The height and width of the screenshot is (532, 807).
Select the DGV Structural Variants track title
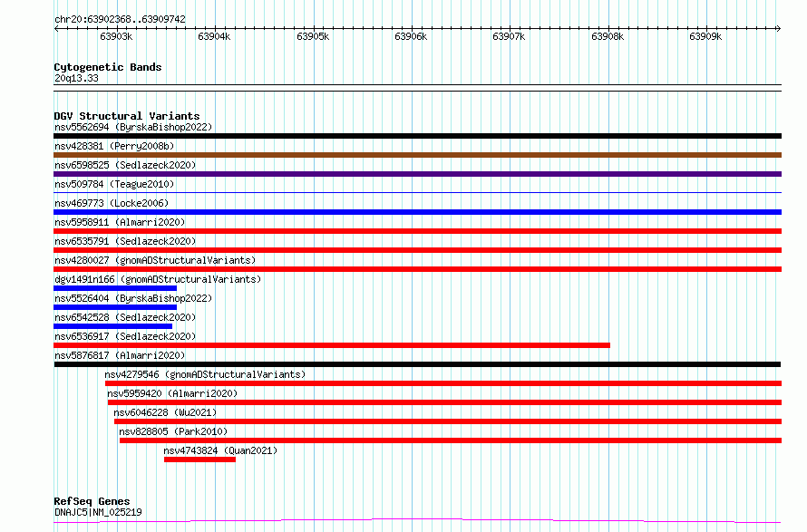127,116
